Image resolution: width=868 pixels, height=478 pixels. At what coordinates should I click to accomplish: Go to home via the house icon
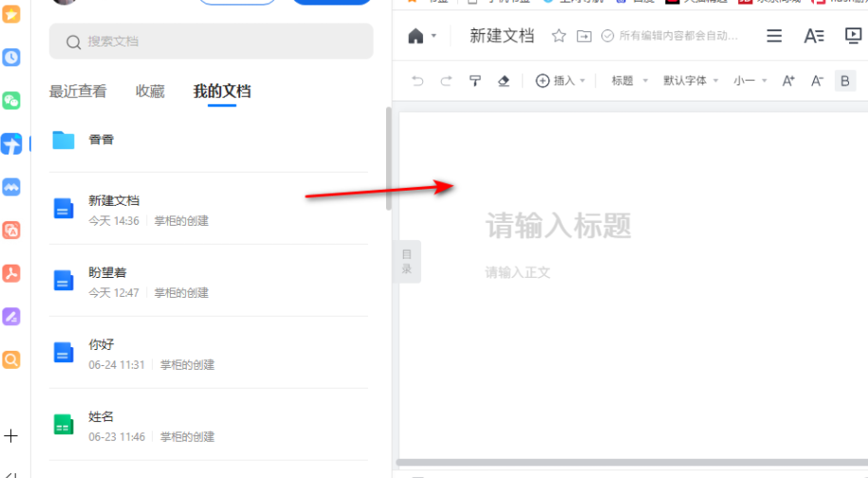coord(416,36)
